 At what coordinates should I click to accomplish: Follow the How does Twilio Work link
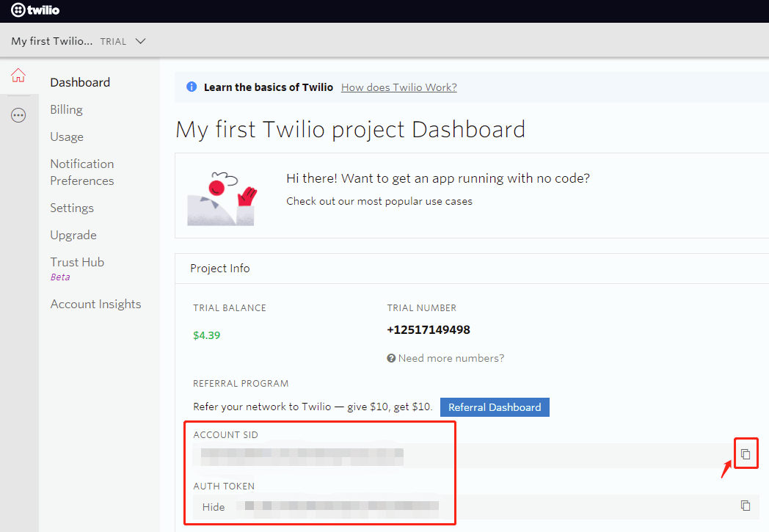point(398,87)
